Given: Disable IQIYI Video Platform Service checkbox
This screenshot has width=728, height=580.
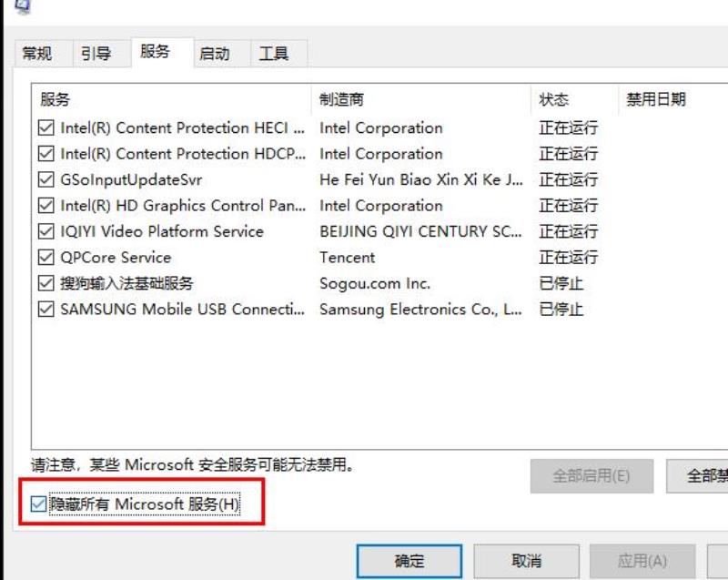Looking at the screenshot, I should tap(45, 231).
